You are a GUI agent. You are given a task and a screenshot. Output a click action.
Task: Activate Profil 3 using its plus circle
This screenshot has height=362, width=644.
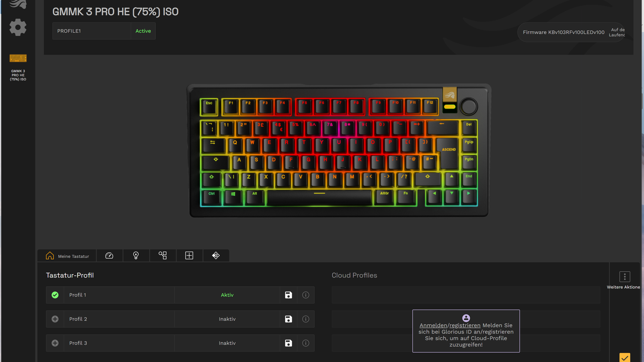(x=55, y=343)
